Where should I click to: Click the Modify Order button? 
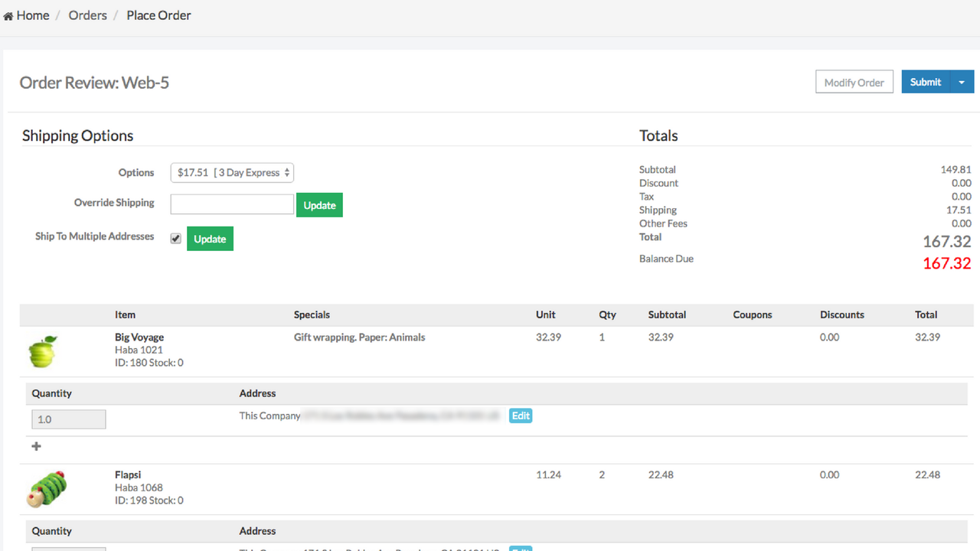click(x=854, y=82)
